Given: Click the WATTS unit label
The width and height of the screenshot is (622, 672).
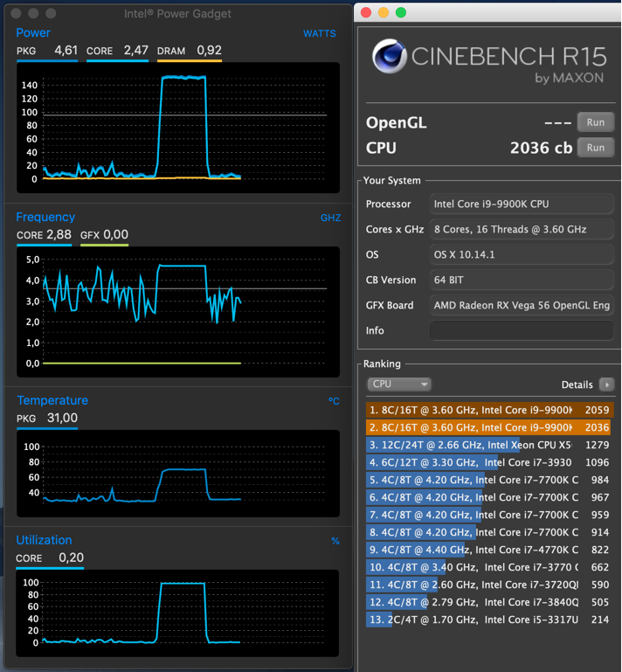Looking at the screenshot, I should (320, 33).
